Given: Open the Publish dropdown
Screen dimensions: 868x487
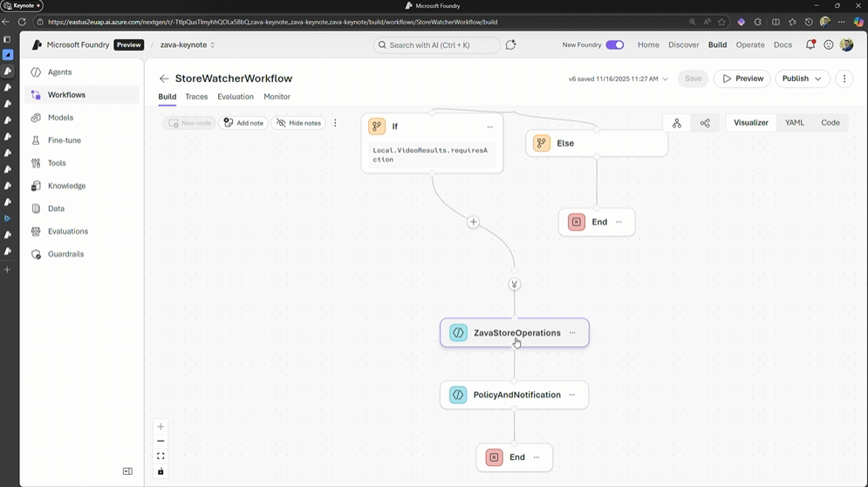Looking at the screenshot, I should click(x=802, y=79).
